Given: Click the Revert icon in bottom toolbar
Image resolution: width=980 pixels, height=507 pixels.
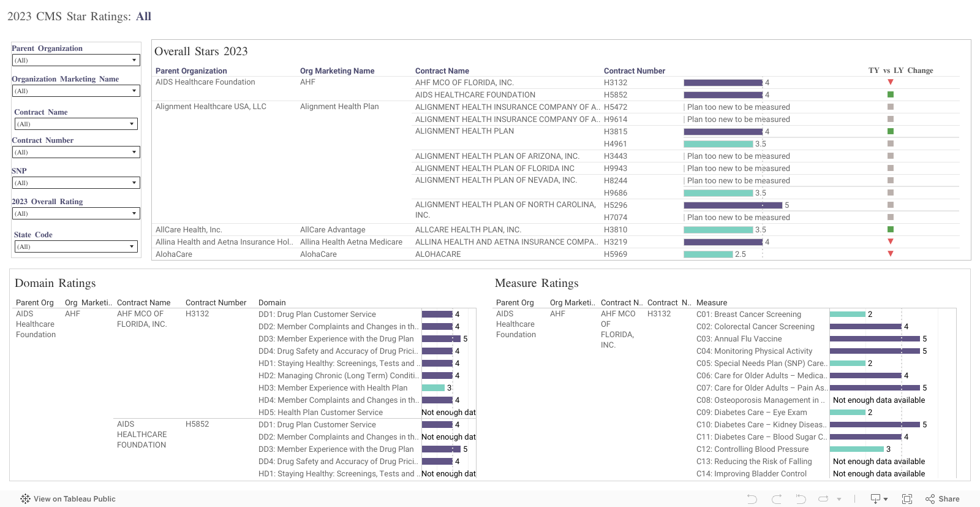Looking at the screenshot, I should 801,499.
